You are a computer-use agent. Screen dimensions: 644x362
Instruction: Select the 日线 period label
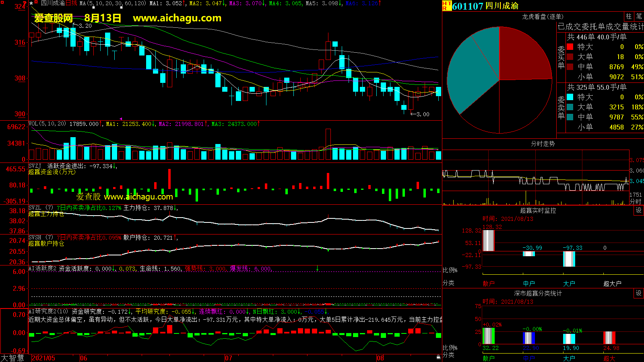(71, 3)
